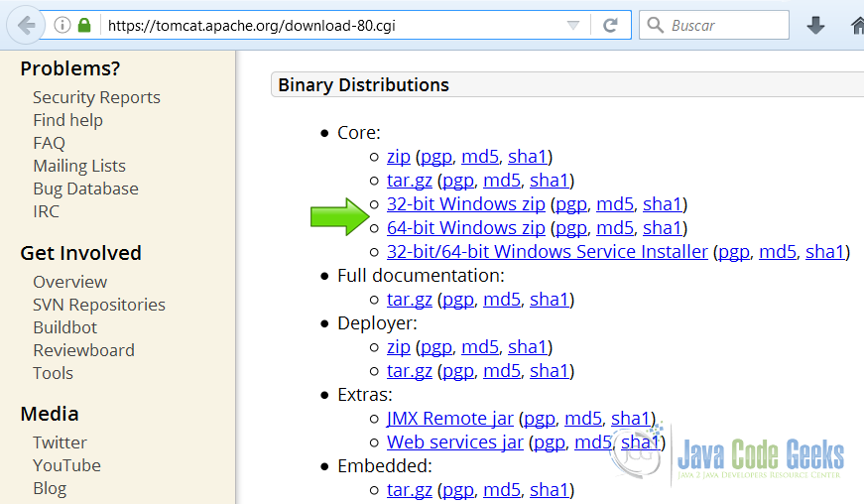Download 32-bit/64-bit Windows Service Installer
The height and width of the screenshot is (504, 864).
tap(548, 252)
